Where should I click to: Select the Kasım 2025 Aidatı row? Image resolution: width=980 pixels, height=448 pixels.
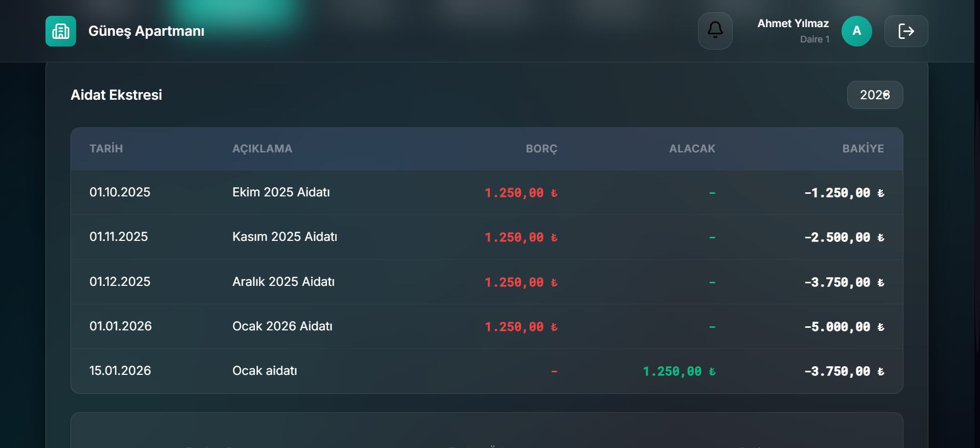coord(285,237)
